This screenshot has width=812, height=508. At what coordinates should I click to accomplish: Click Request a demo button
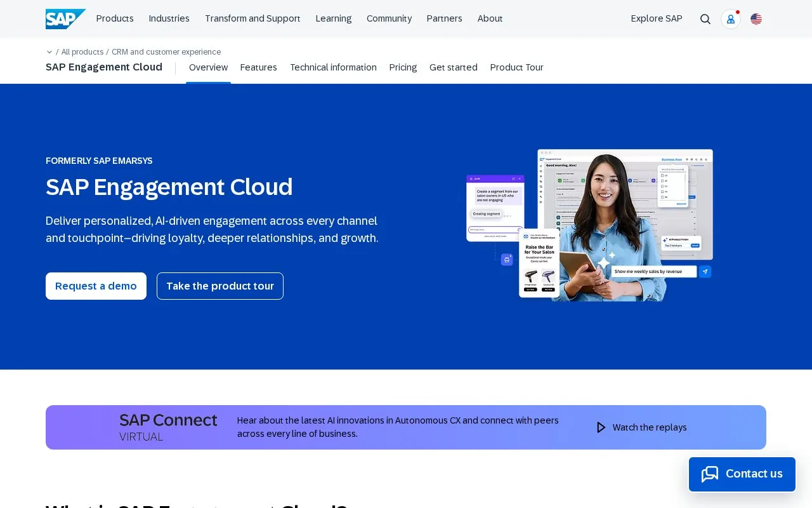tap(96, 286)
